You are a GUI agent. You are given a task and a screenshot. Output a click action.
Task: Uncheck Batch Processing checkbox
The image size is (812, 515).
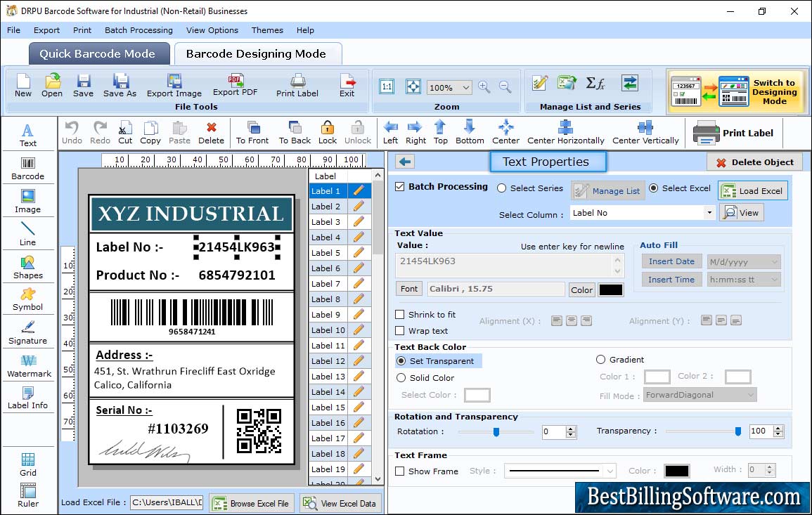pos(400,187)
